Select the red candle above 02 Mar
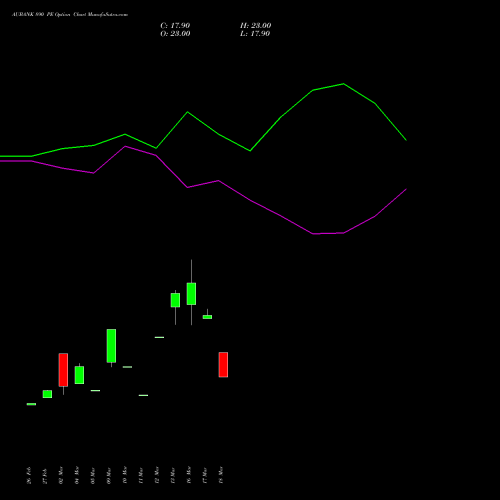 pos(63,370)
